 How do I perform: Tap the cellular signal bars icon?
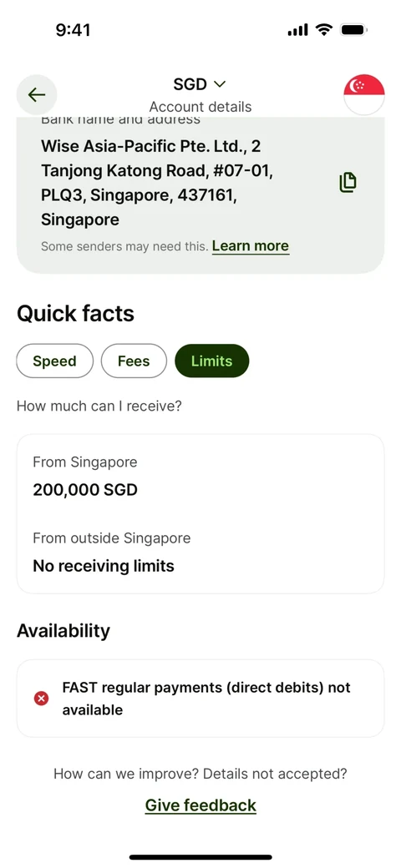point(297,30)
